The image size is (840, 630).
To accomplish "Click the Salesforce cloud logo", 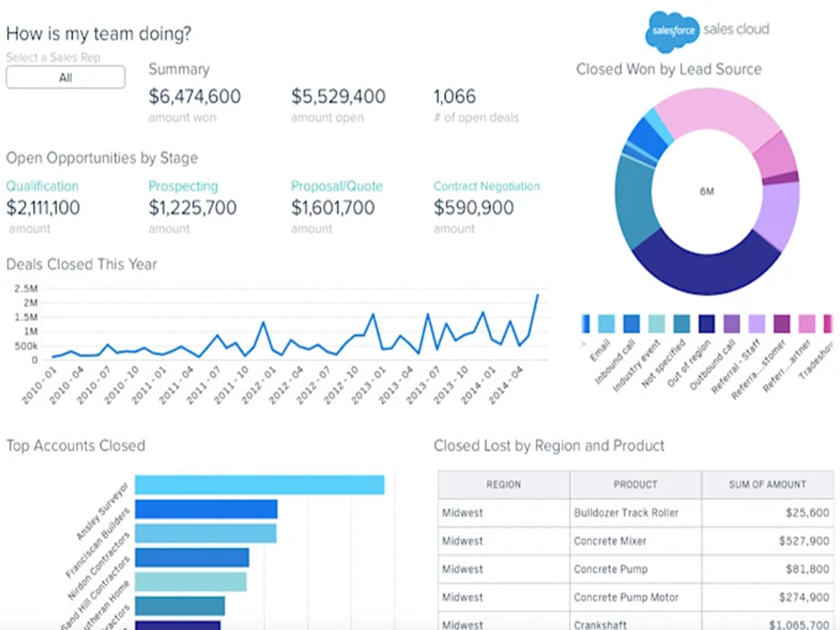I will tap(673, 32).
